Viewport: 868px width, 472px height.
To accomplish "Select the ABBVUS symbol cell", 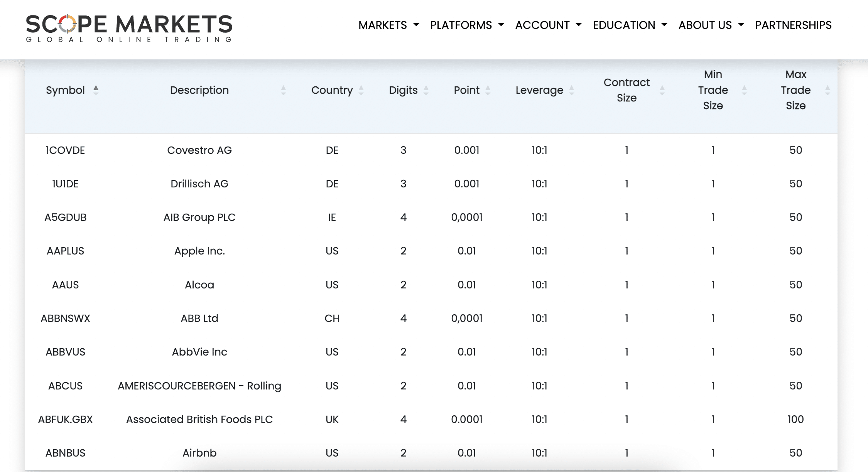I will (x=65, y=352).
